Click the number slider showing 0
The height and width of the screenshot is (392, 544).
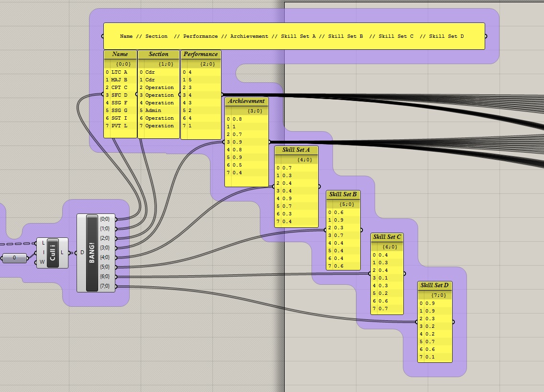click(x=14, y=258)
